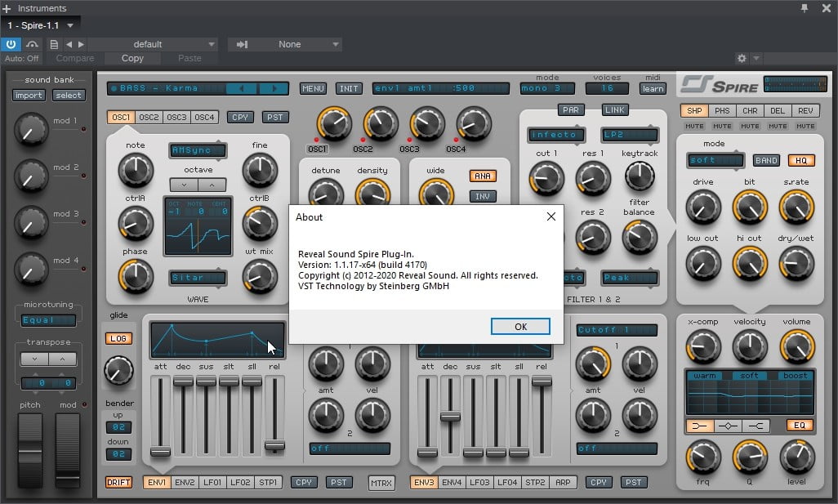Transpose up with the up chevron

pyautogui.click(x=63, y=359)
